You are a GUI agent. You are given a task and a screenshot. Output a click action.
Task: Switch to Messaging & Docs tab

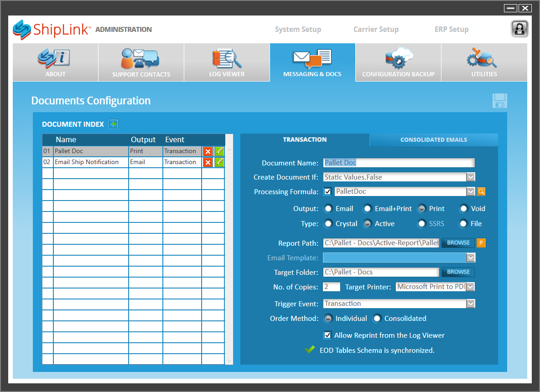coord(312,62)
